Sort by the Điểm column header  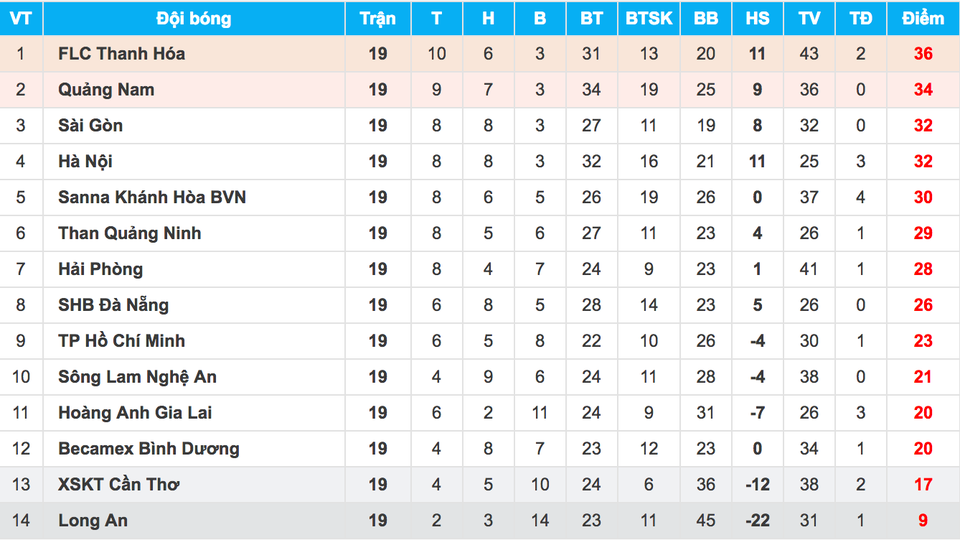pyautogui.click(x=922, y=18)
